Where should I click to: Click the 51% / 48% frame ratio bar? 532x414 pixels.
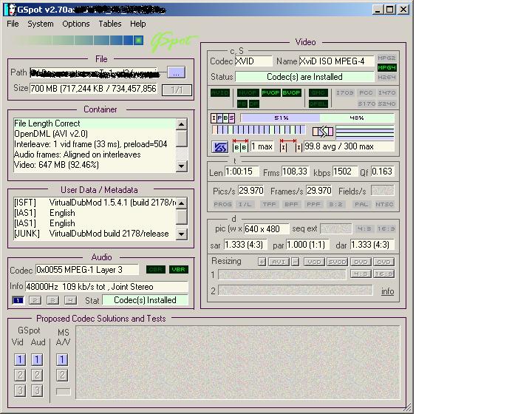317,118
